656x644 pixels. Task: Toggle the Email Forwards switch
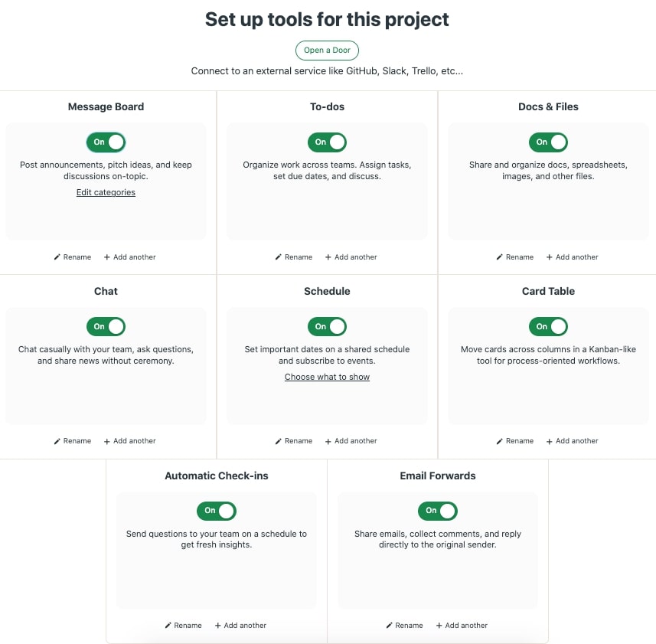coord(437,512)
